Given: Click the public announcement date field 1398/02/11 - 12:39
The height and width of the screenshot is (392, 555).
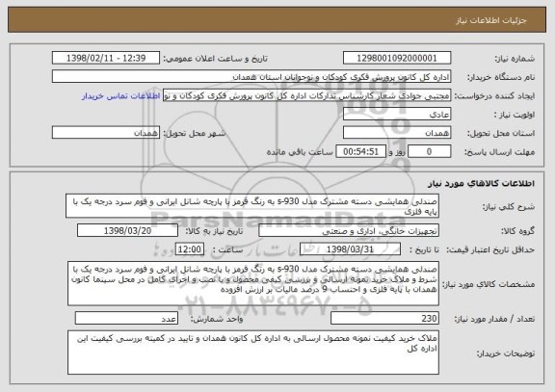Looking at the screenshot, I should tap(106, 58).
